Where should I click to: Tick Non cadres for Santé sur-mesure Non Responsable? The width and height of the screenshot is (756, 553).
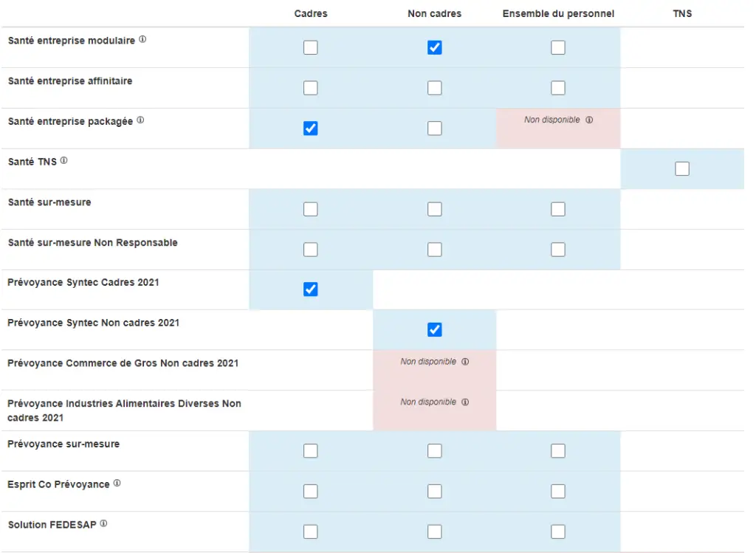435,250
